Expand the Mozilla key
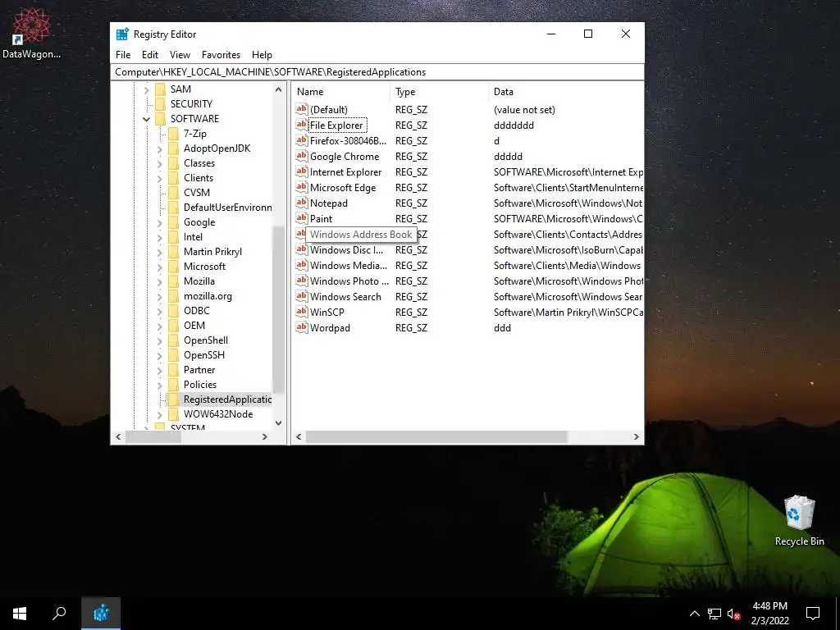The height and width of the screenshot is (630, 840). tap(160, 281)
